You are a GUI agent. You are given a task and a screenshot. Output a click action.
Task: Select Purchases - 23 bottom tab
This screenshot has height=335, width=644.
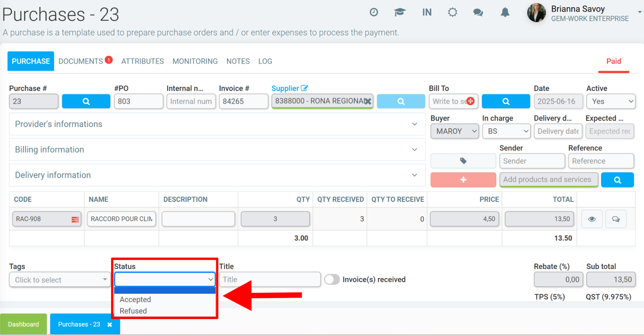tap(79, 324)
